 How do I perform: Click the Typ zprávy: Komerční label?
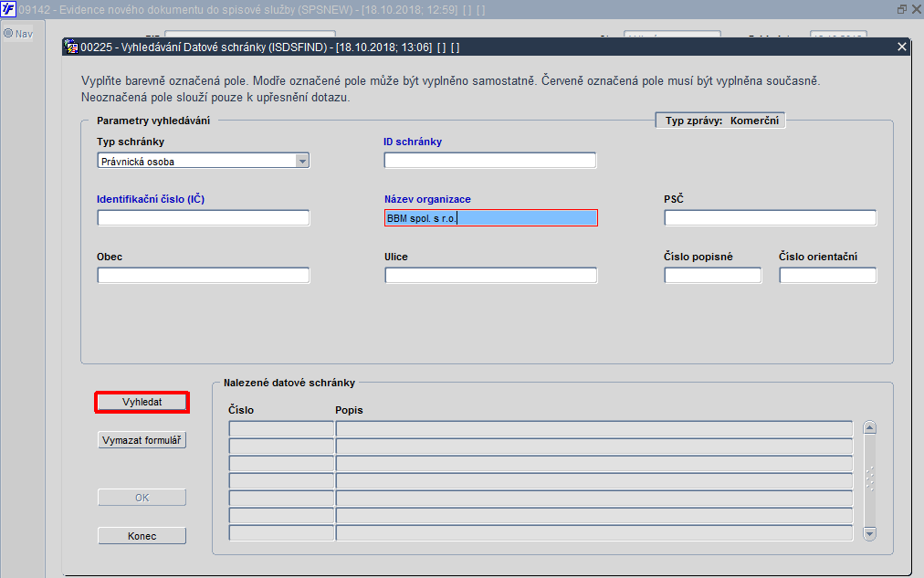point(722,121)
